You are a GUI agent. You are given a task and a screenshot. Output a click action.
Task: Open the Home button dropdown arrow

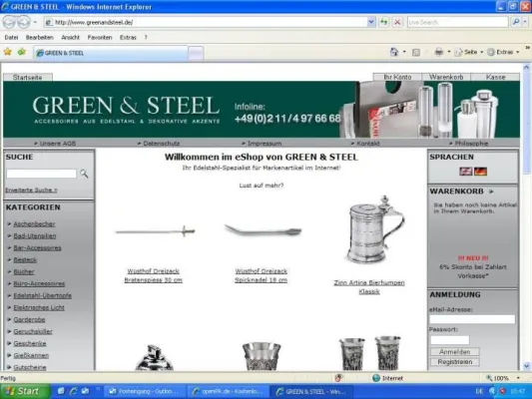404,52
